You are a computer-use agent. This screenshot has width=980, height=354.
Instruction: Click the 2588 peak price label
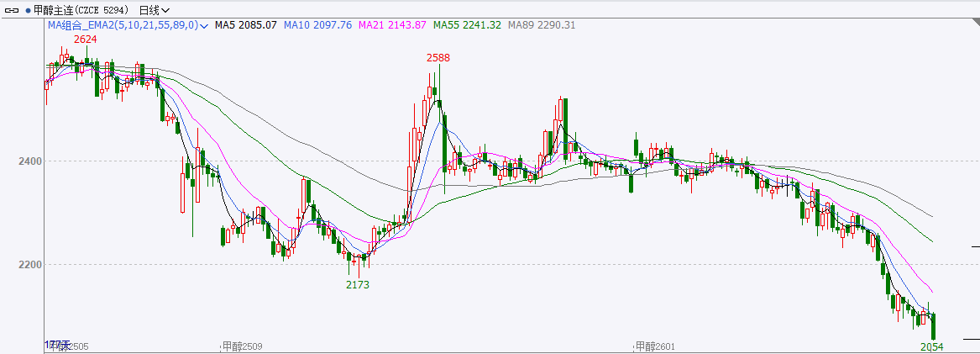[x=438, y=57]
